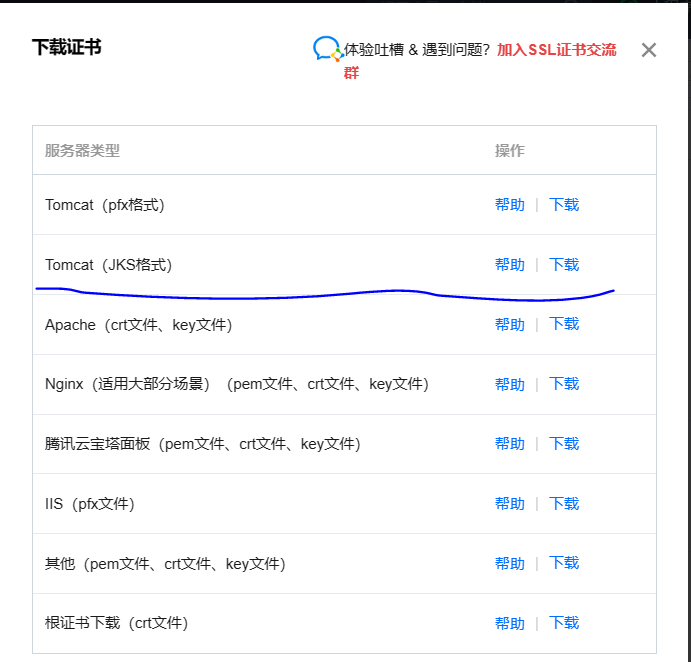This screenshot has height=662, width=691.
Task: Click the 体验吐槽 & 遇到问题? text
Action: (417, 50)
